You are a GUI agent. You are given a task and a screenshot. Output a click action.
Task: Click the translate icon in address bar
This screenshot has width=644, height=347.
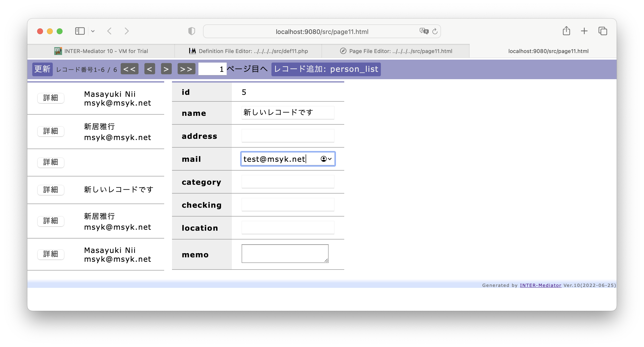(424, 31)
